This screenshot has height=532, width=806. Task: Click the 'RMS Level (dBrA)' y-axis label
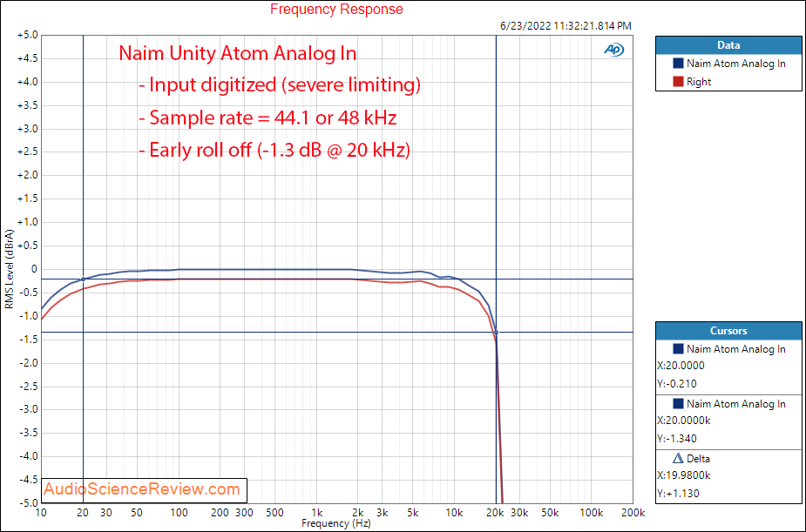click(x=10, y=269)
